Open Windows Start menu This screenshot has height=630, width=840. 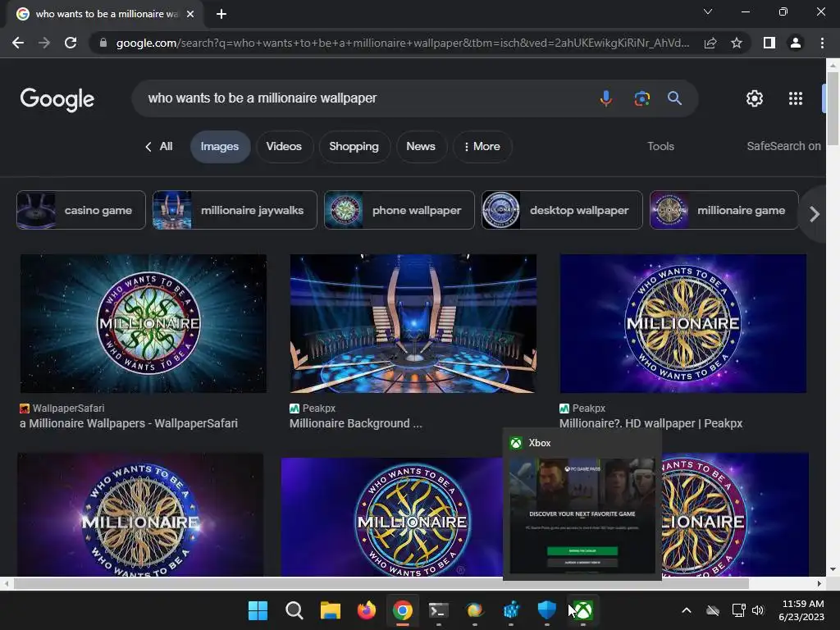coord(258,610)
